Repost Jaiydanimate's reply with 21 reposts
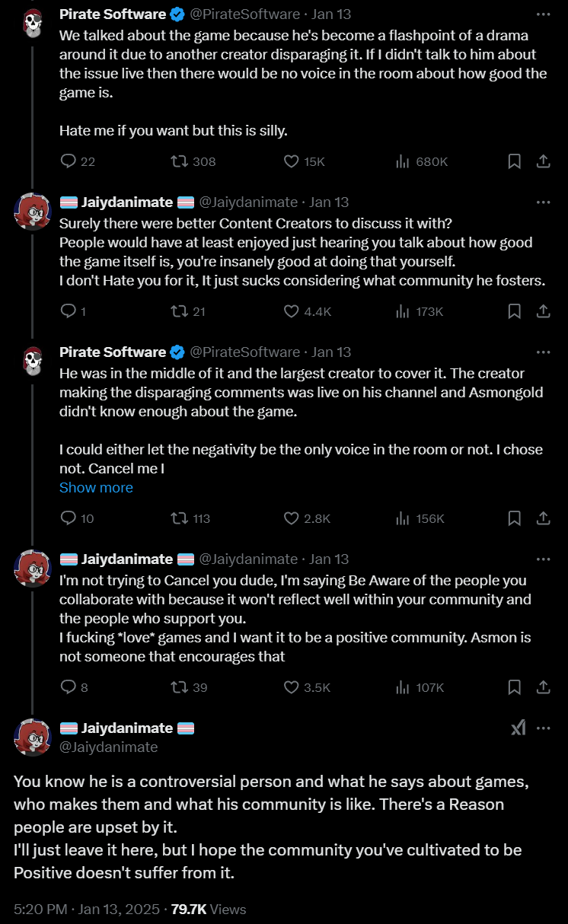 pyautogui.click(x=180, y=311)
